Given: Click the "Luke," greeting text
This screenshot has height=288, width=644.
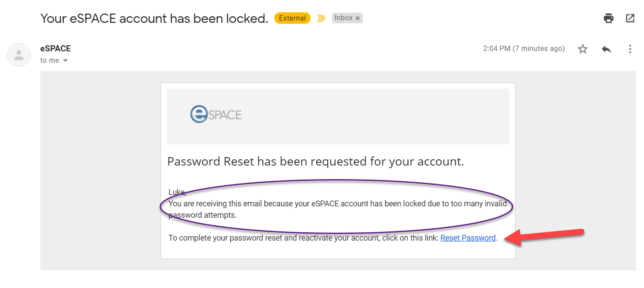Looking at the screenshot, I should click(177, 192).
